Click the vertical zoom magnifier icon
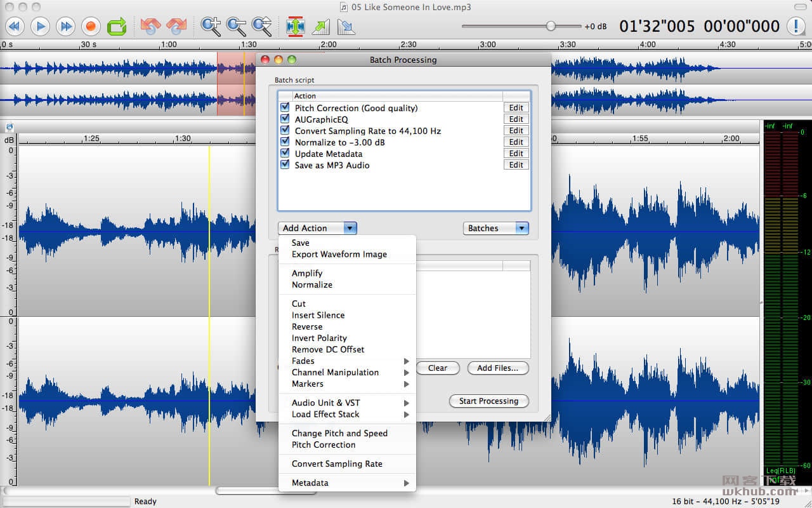The height and width of the screenshot is (508, 812). pos(261,26)
